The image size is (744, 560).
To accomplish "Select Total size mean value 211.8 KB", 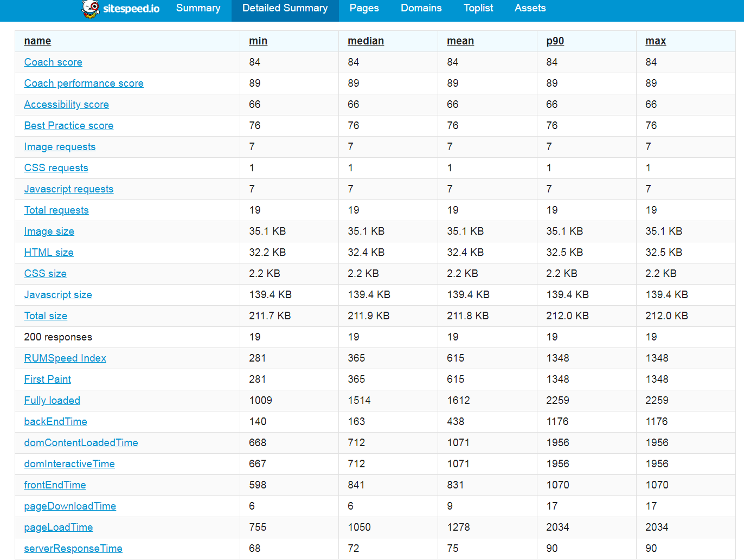I will pyautogui.click(x=468, y=316).
